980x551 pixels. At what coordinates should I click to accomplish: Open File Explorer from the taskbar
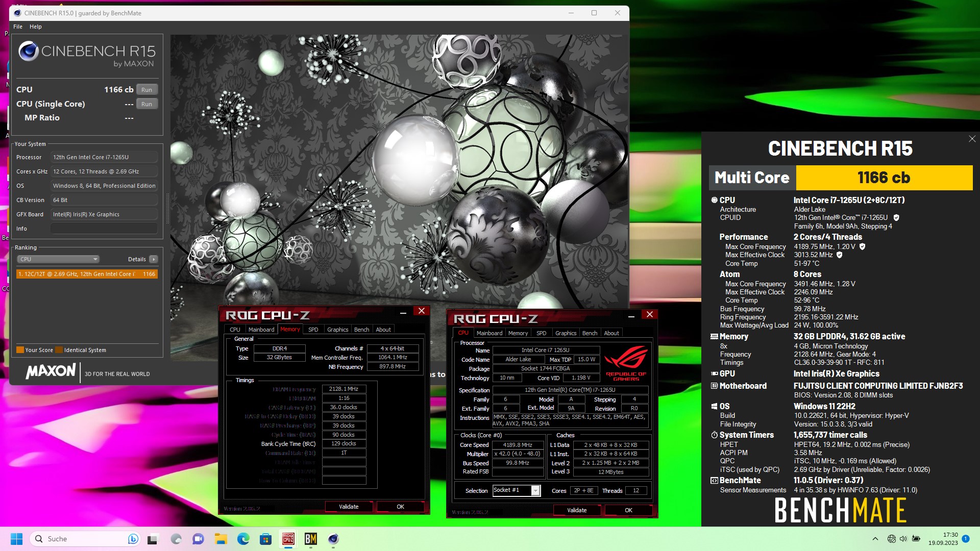220,539
